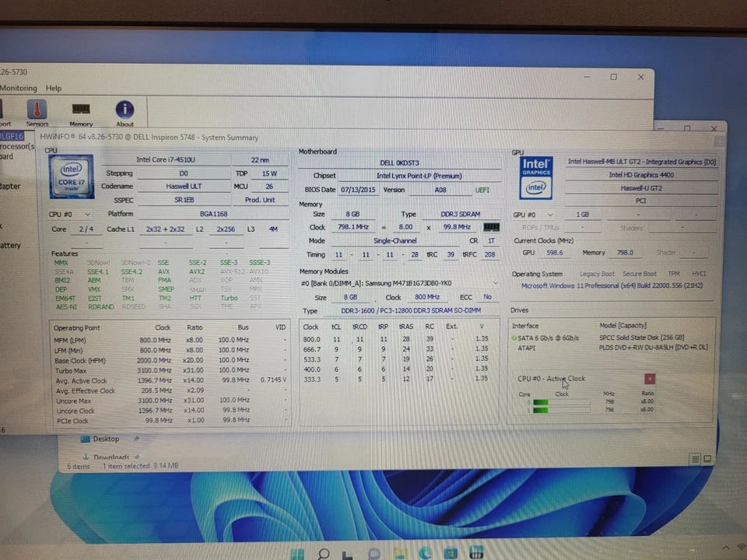This screenshot has width=747, height=560.
Task: Click the SR1EB SSPEC value
Action: (184, 200)
